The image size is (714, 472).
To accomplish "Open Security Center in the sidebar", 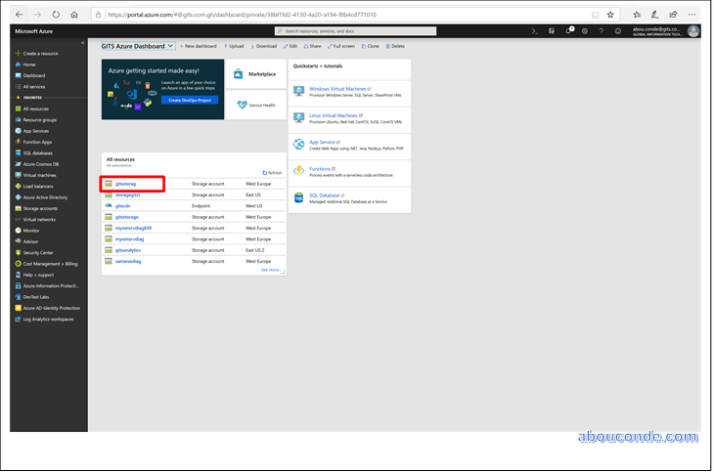I will 38,252.
